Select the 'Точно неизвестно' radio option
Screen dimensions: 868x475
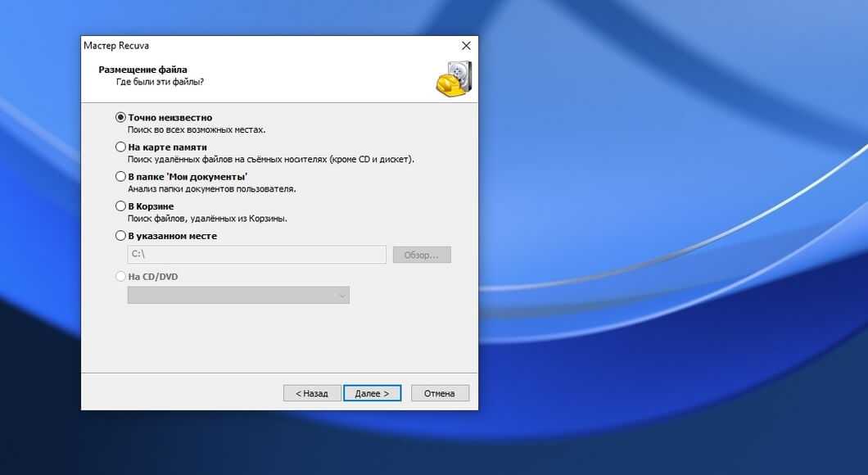coord(121,118)
